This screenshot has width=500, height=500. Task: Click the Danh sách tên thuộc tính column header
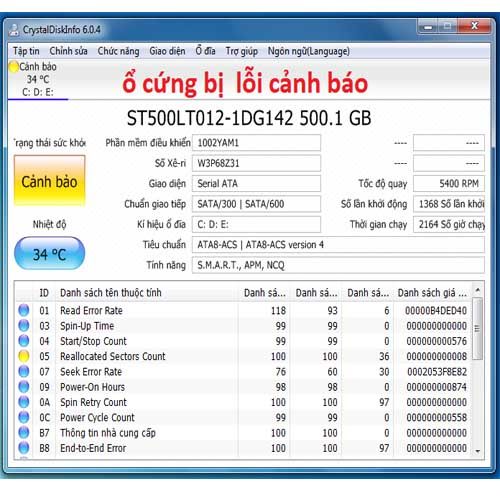coord(147,293)
